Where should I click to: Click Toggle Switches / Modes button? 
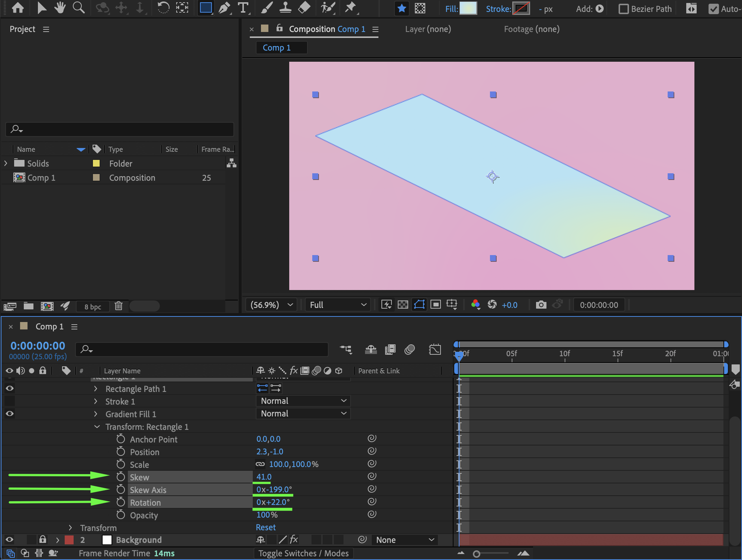tap(303, 553)
